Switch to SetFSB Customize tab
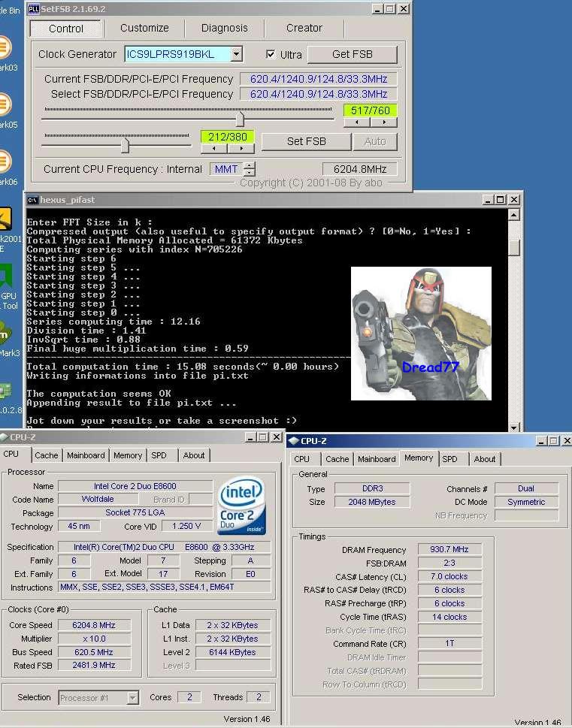This screenshot has height=728, width=572. (144, 29)
